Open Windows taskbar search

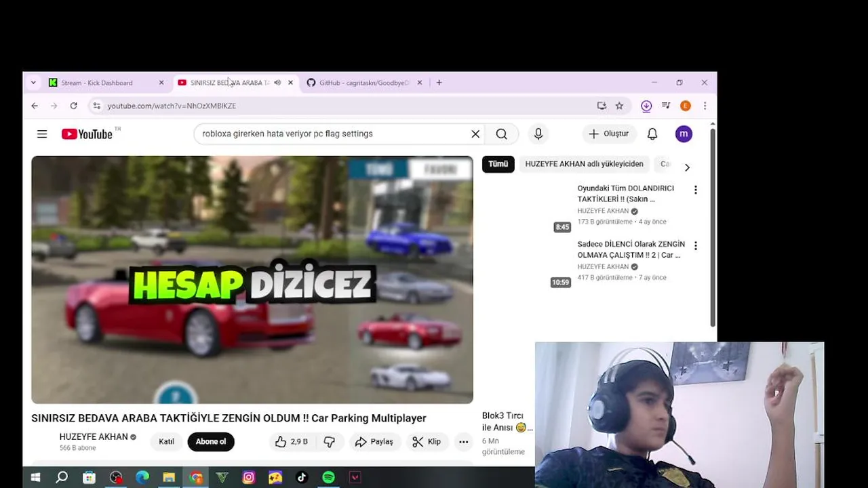pyautogui.click(x=62, y=478)
